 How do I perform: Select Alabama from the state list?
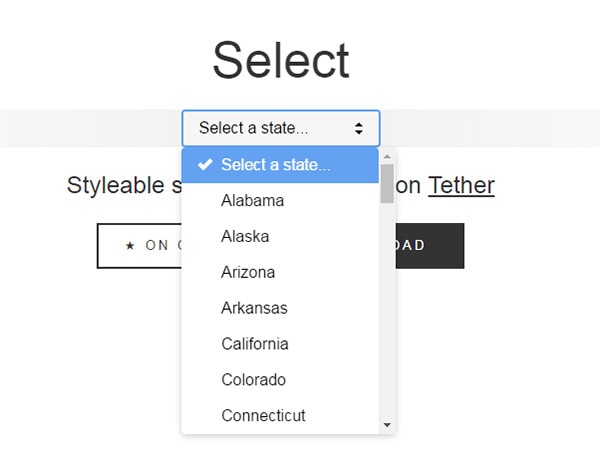coord(280,201)
